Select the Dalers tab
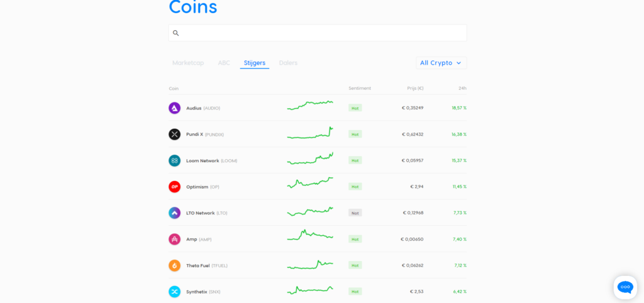The height and width of the screenshot is (303, 644). 288,63
